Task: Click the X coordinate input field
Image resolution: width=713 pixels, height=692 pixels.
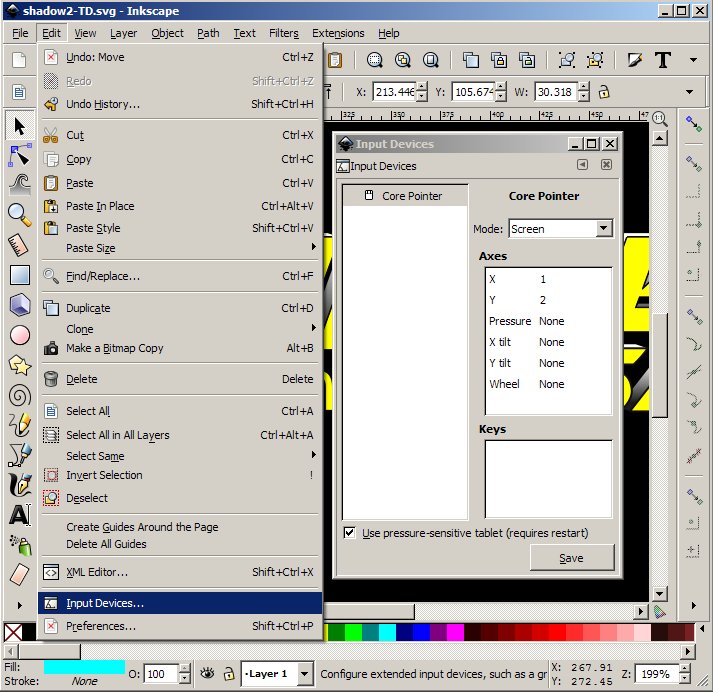Action: [392, 92]
